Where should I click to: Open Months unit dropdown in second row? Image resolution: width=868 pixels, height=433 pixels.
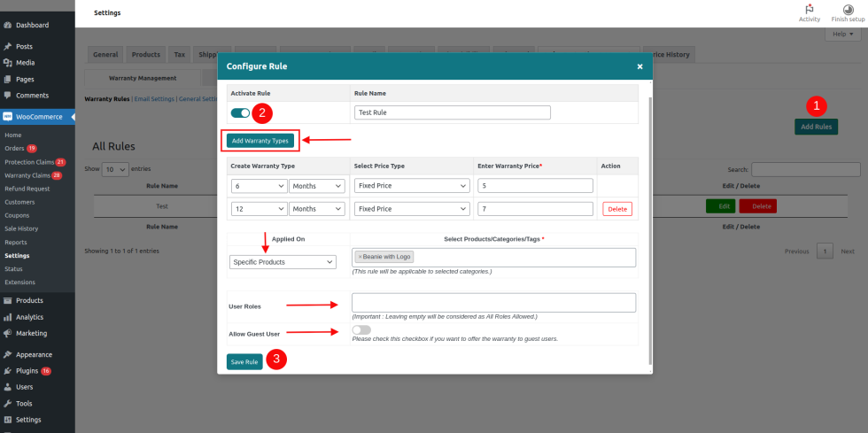tap(317, 209)
